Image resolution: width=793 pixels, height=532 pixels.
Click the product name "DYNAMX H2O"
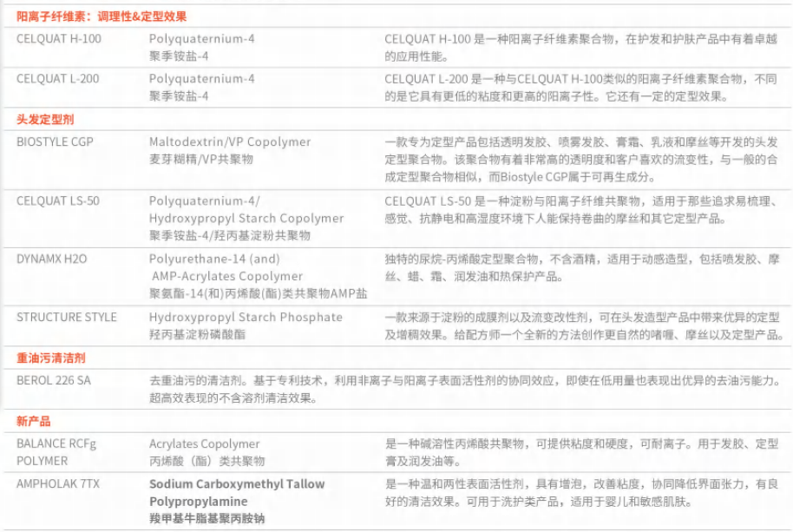[51, 259]
